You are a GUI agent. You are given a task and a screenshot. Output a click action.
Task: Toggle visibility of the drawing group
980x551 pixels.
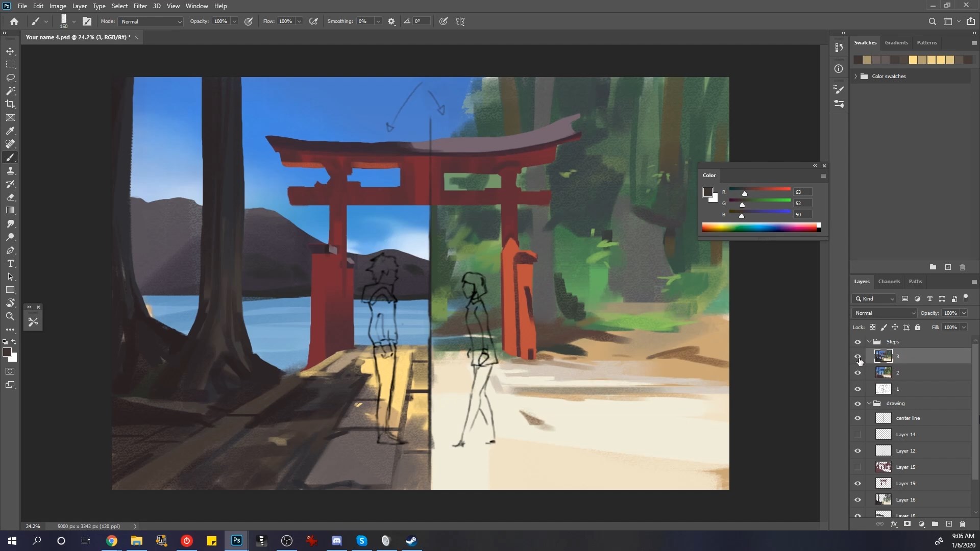(857, 404)
